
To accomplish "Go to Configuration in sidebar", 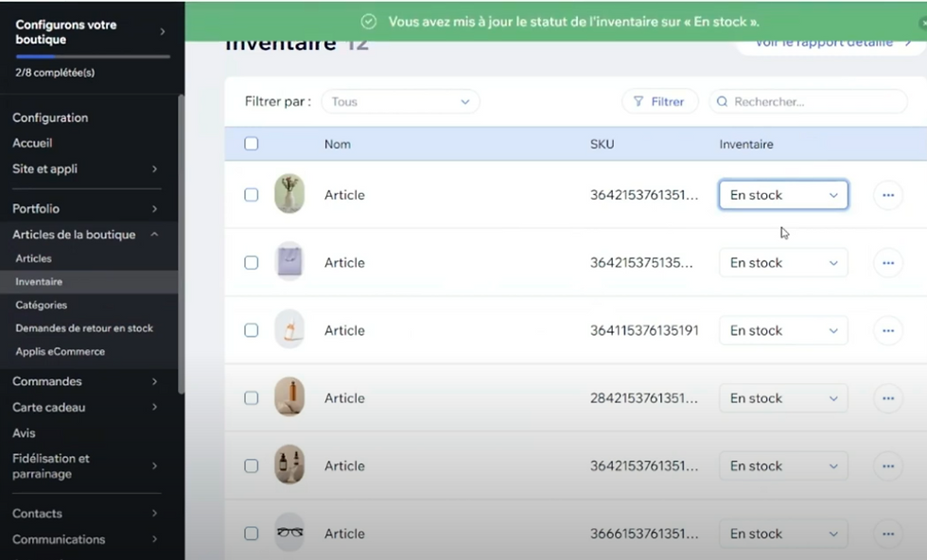I will click(x=50, y=117).
